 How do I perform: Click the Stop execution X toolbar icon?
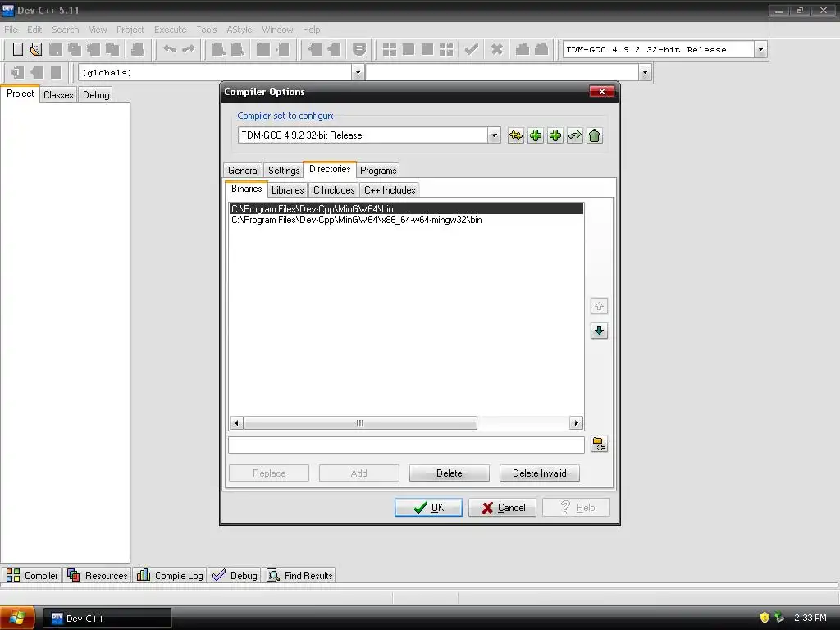(x=497, y=49)
